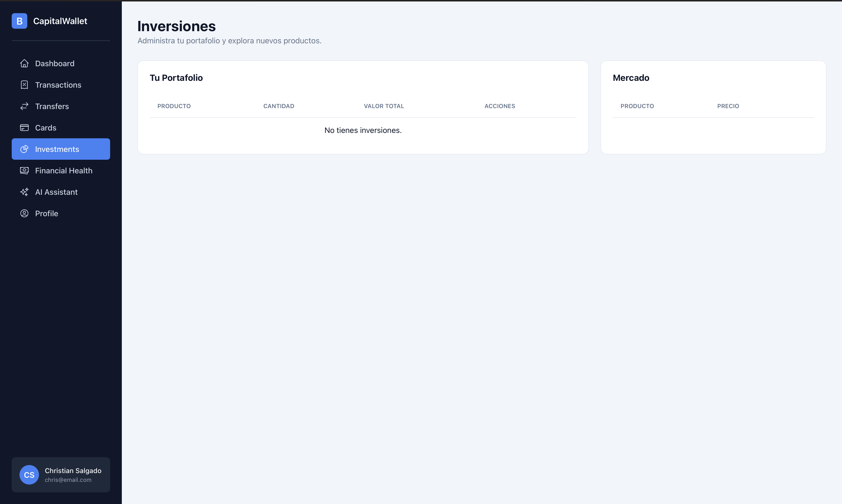
Task: Open the AI Assistant page
Action: [x=57, y=192]
